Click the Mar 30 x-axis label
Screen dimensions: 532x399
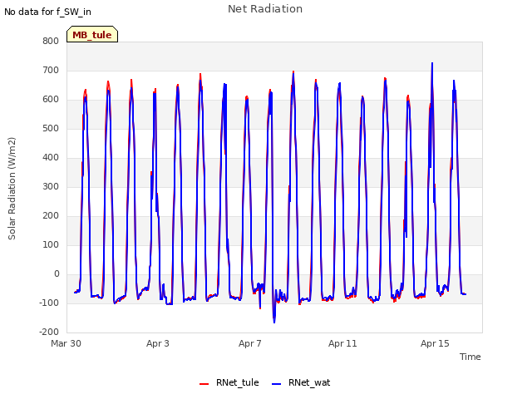66,343
